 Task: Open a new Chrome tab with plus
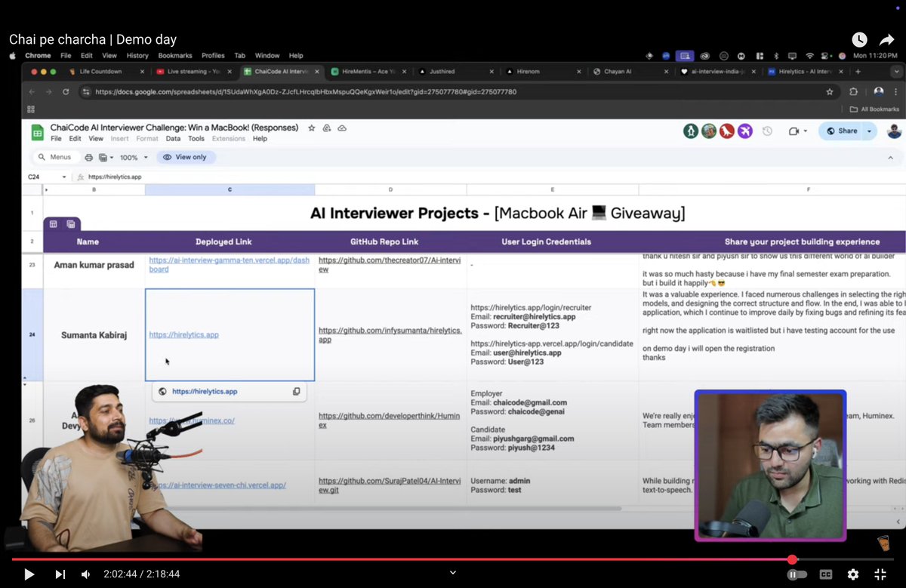click(858, 72)
